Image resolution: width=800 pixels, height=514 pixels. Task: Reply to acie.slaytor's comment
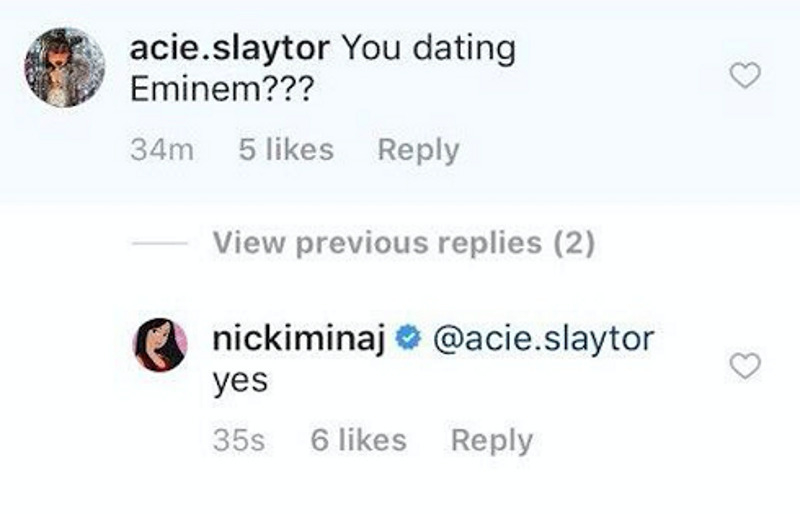(418, 150)
